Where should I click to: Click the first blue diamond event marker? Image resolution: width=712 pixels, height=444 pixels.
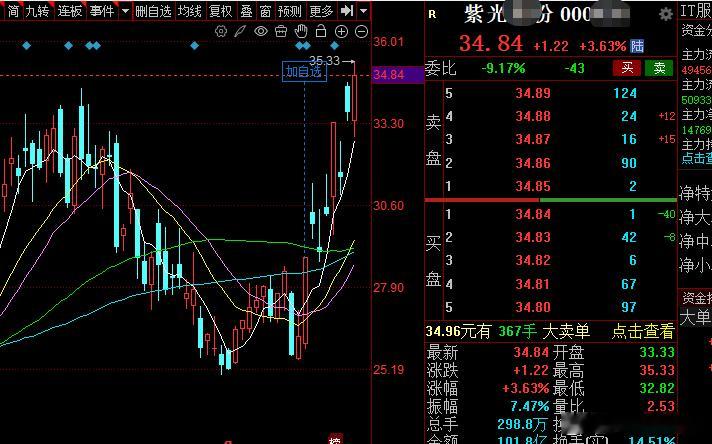point(27,45)
